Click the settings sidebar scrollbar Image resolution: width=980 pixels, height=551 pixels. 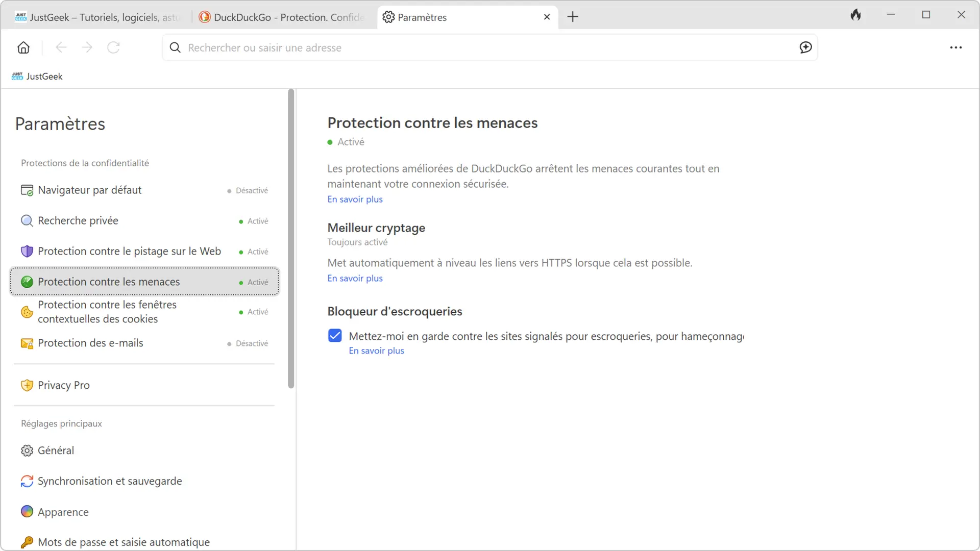point(291,239)
